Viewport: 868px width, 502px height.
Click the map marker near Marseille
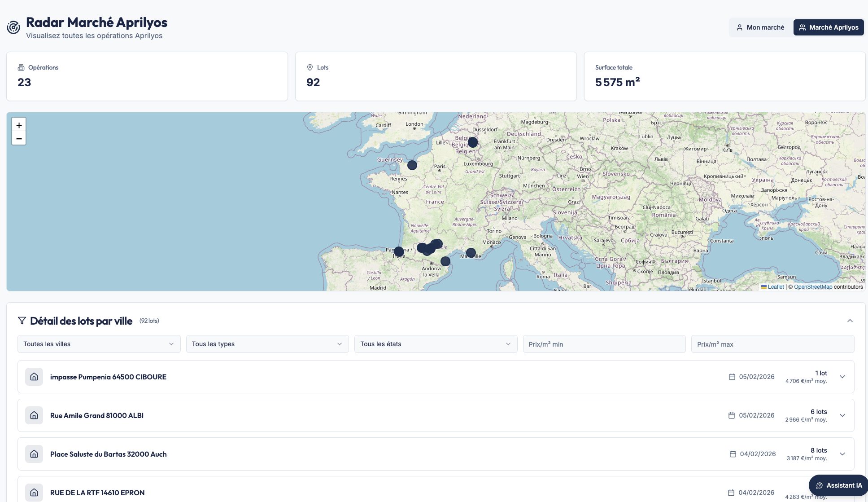tap(471, 253)
